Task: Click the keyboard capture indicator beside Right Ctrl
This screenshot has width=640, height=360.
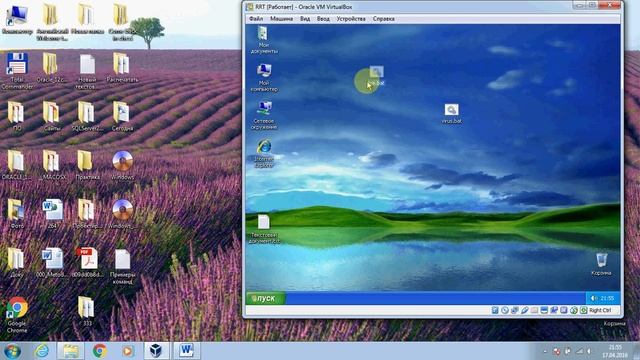Action: click(584, 310)
